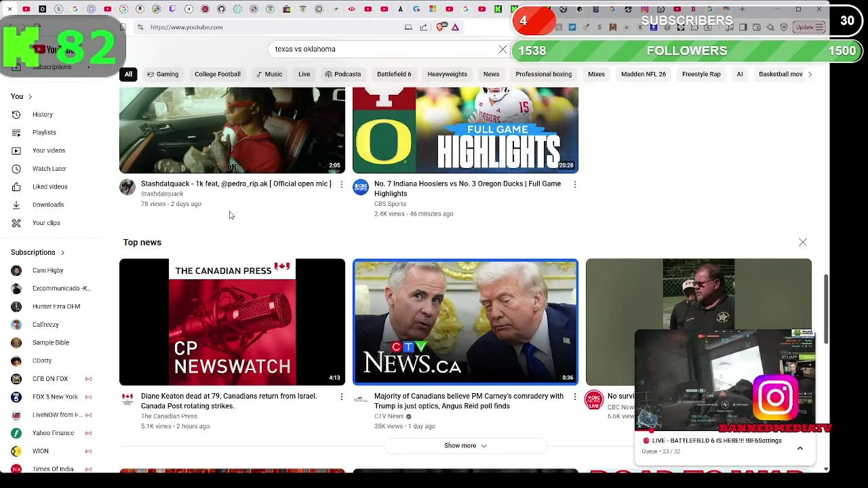Select the Freestyle Rap filter chip

click(x=701, y=74)
